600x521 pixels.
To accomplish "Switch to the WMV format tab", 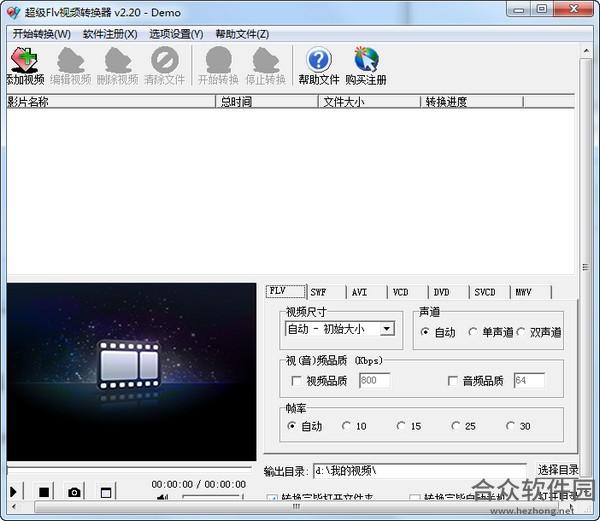I will coord(532,292).
